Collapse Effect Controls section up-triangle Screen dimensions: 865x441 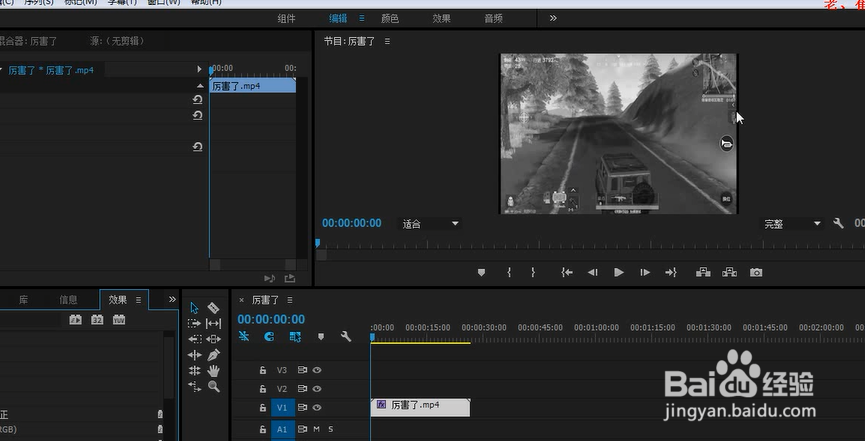200,86
